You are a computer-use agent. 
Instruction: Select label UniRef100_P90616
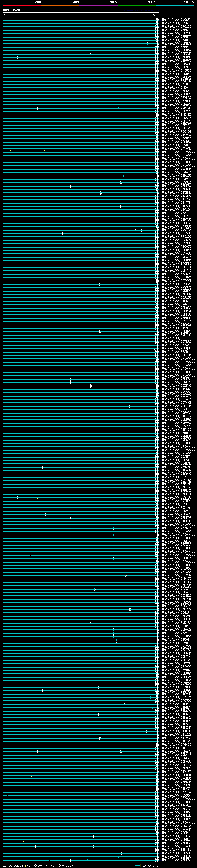tap(176, 806)
